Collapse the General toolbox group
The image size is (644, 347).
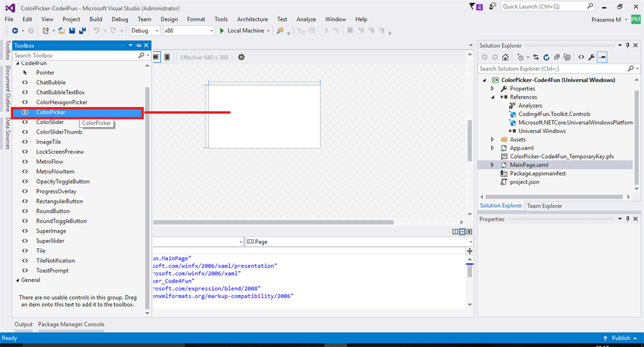click(18, 280)
